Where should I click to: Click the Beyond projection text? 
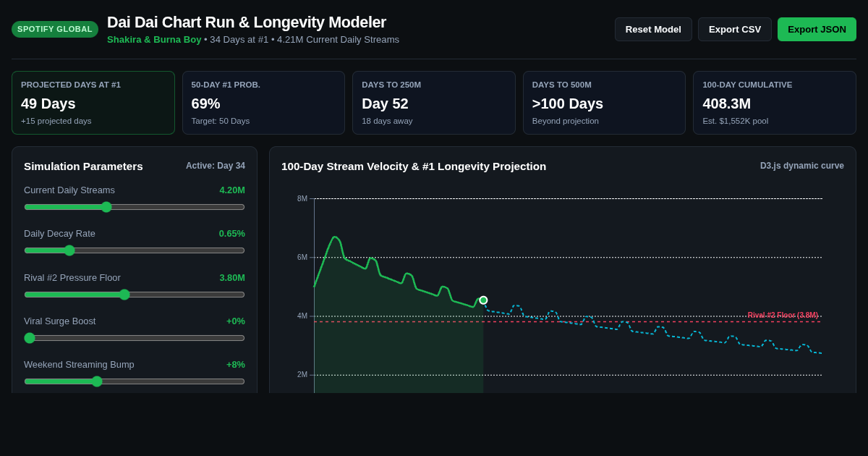coord(566,121)
